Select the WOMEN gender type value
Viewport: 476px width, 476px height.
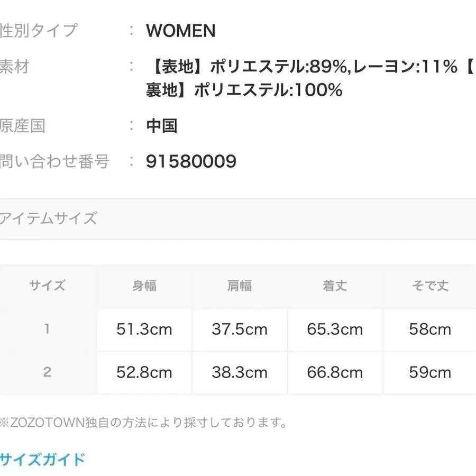click(181, 31)
